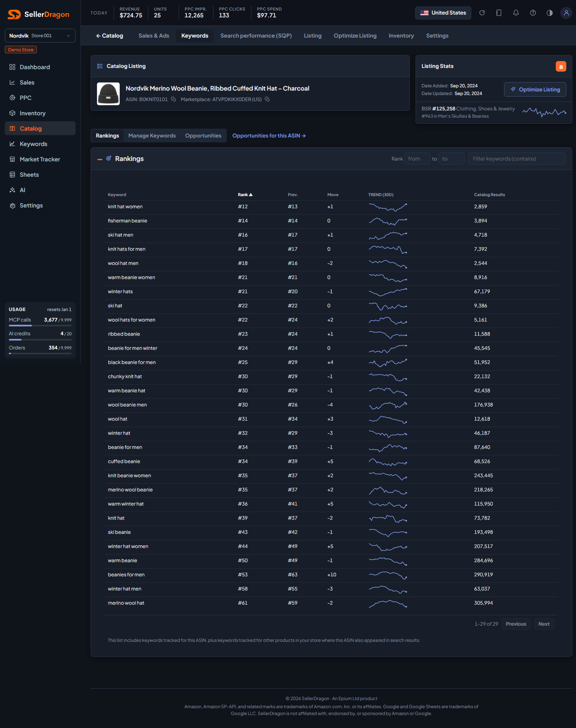Click the Catalog Listing list icon

(100, 66)
